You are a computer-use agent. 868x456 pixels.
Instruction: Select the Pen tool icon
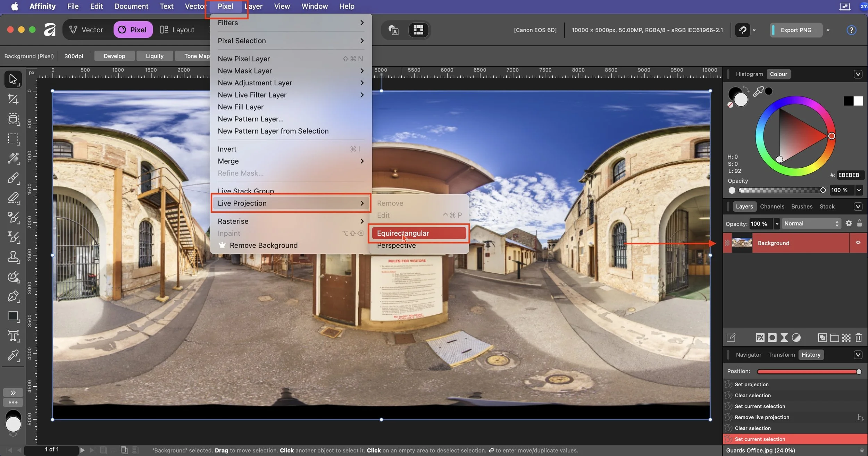(x=13, y=297)
